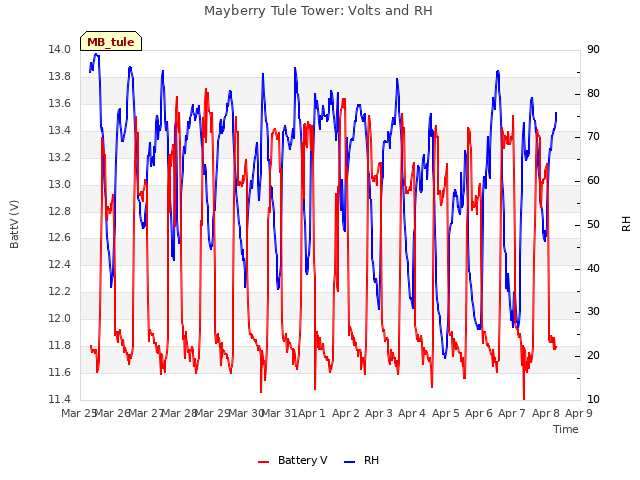Screen dimensions: 640x480
Task: Click the 12.4 left axis tick label
Action: [60, 264]
